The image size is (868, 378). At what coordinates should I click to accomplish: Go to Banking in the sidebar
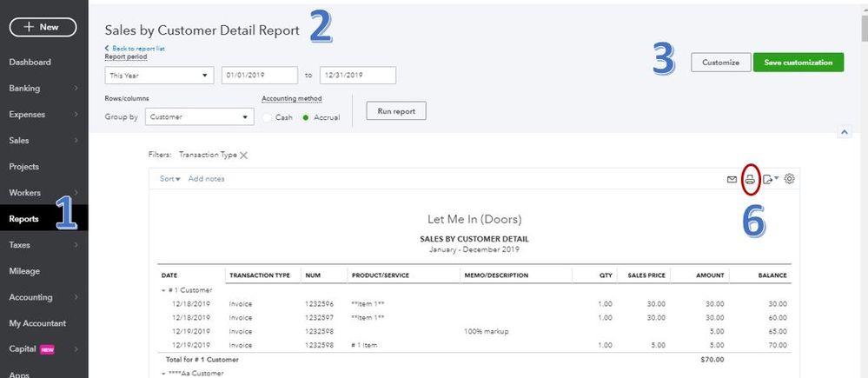[x=24, y=88]
